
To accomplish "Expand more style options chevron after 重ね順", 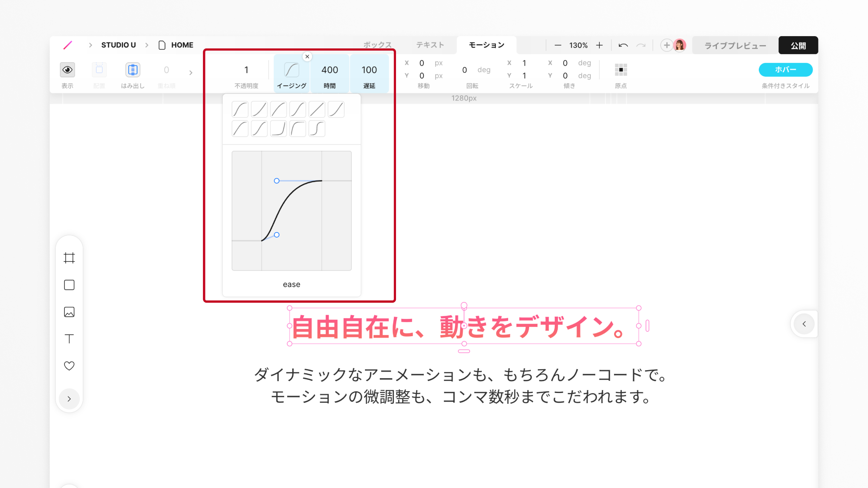I will coord(191,73).
